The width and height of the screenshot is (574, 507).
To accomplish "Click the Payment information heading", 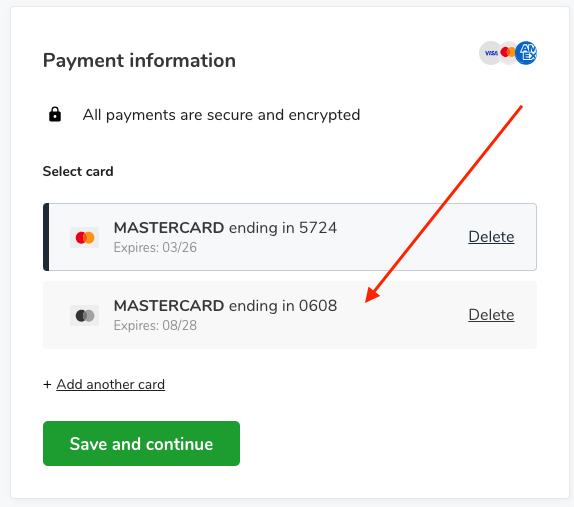I will pos(139,60).
